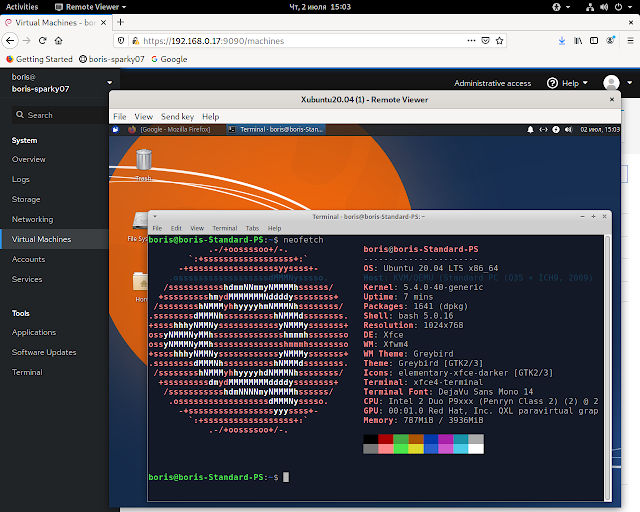Click Administrative access button
Image resolution: width=640 pixels, height=512 pixels.
tap(493, 83)
